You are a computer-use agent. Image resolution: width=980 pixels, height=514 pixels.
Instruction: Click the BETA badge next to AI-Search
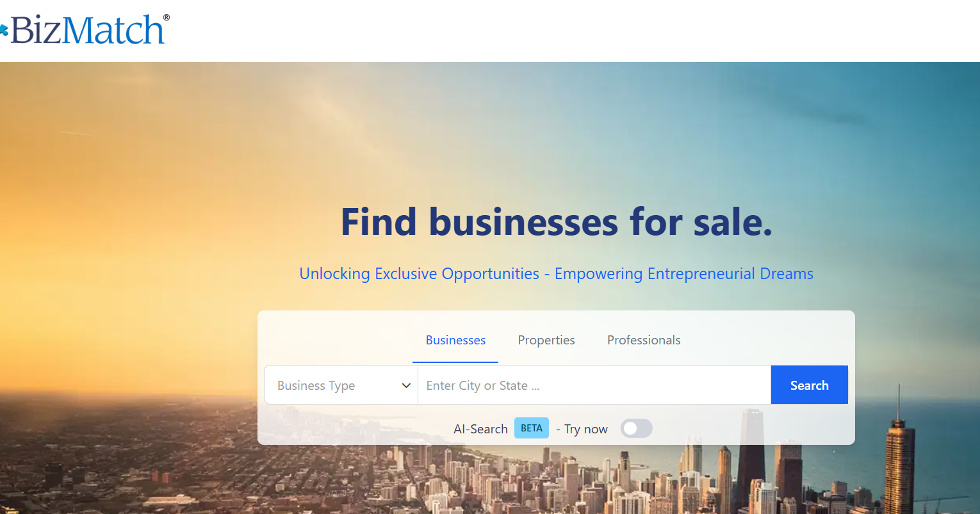tap(532, 428)
